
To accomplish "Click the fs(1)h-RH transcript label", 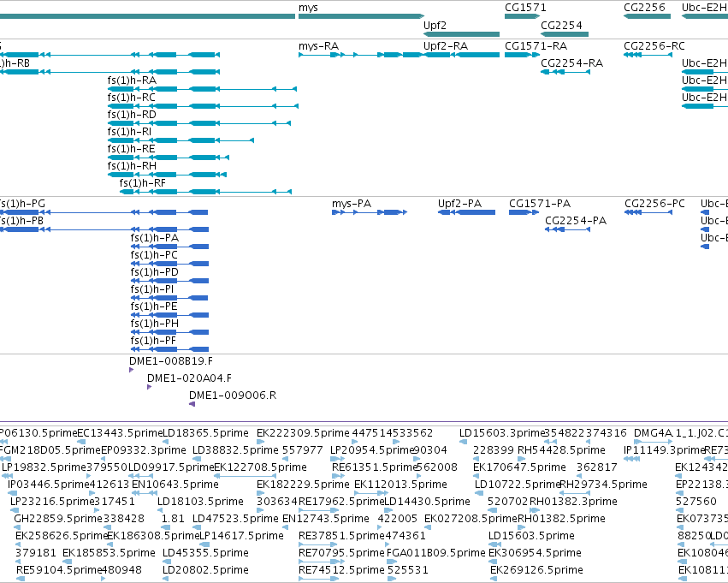I will click(x=132, y=166).
